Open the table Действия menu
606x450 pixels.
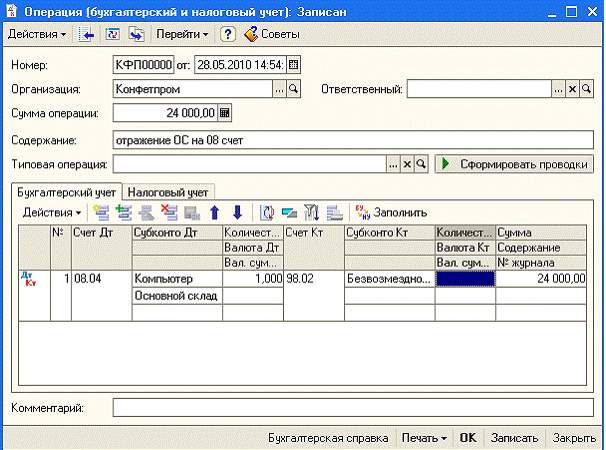point(51,213)
